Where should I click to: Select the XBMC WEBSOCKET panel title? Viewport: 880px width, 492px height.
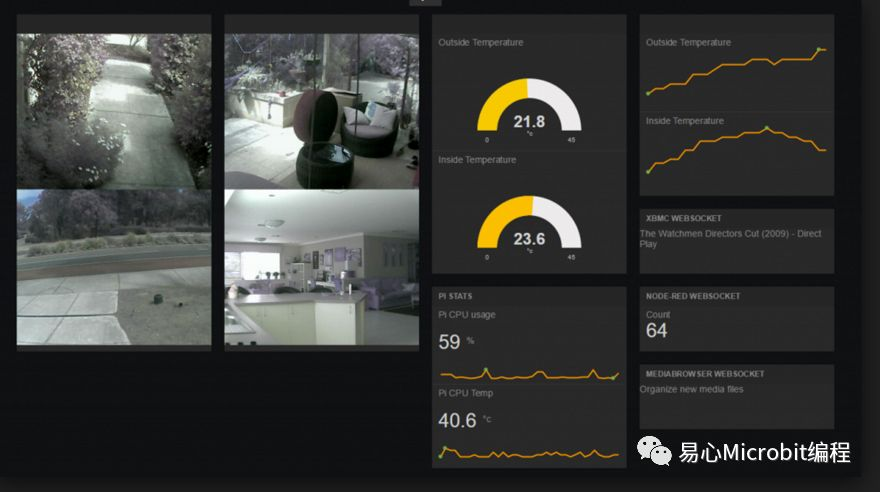pos(683,218)
